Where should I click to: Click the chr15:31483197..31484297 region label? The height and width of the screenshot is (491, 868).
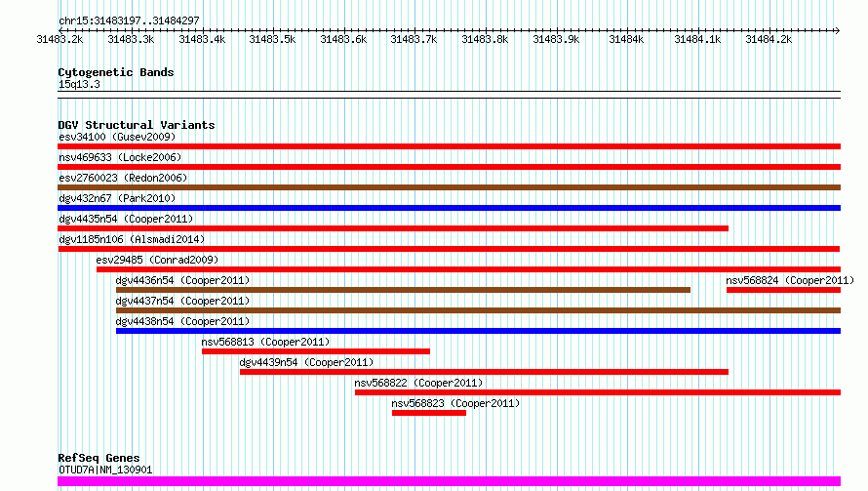click(x=129, y=20)
